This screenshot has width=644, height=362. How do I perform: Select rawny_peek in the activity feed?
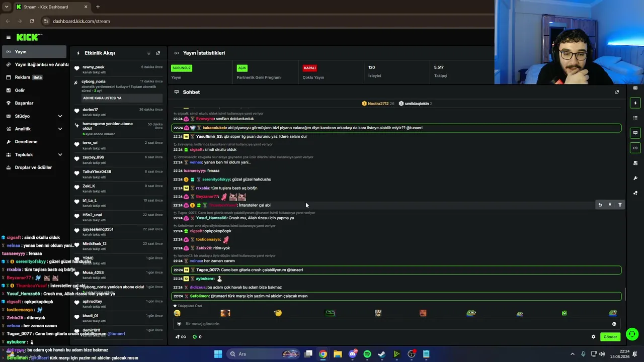118,69
